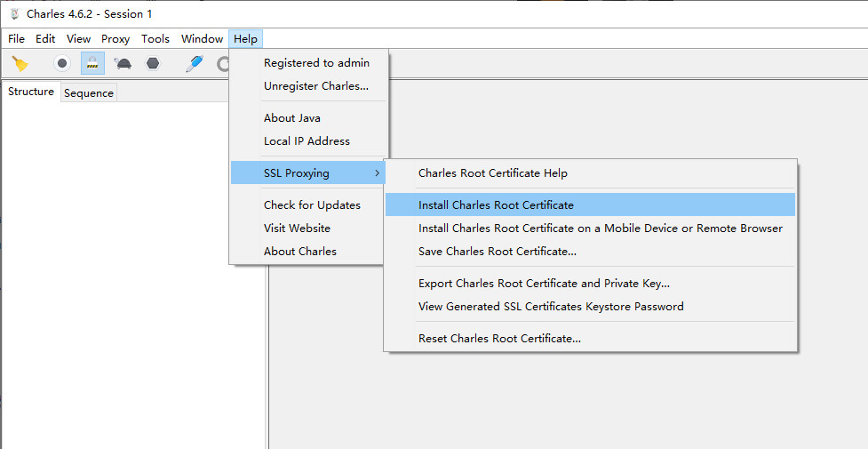
Task: Select Check for Updates
Action: [x=309, y=205]
